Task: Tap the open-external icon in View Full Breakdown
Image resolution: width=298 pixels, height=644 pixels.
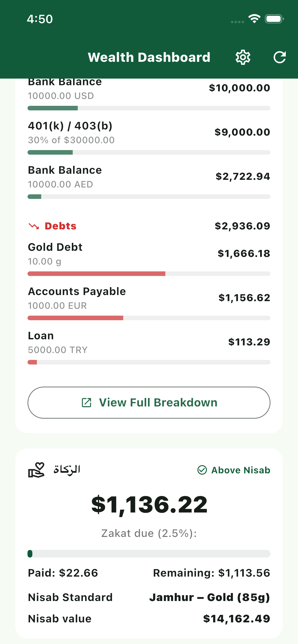Action: coord(87,403)
